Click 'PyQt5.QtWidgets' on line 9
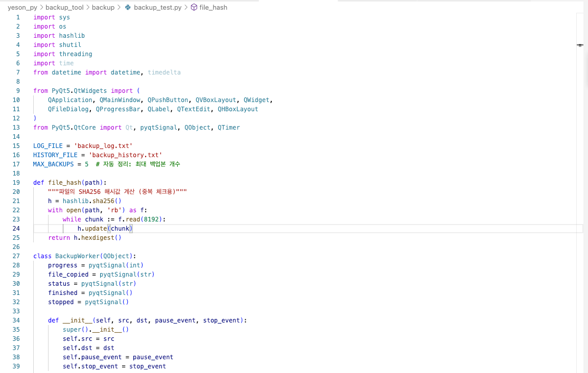This screenshot has width=588, height=373. 79,91
